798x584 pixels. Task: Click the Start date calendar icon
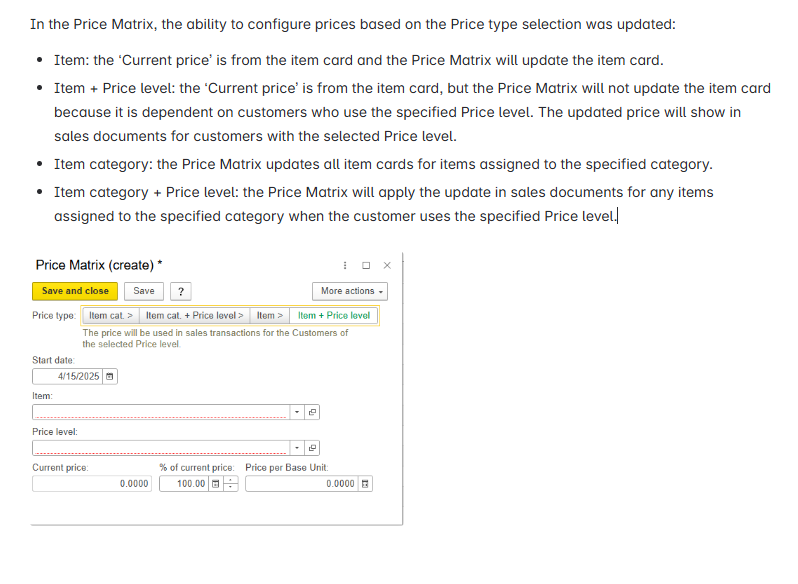pos(109,376)
